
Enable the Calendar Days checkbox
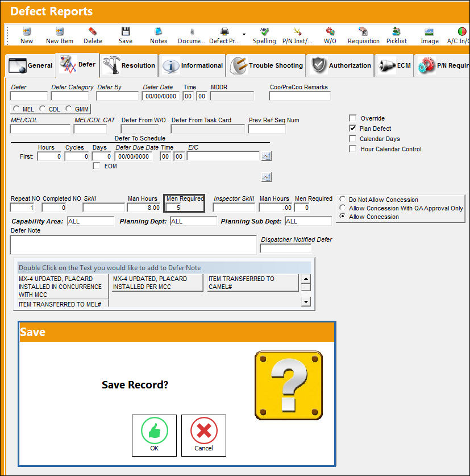[x=352, y=138]
